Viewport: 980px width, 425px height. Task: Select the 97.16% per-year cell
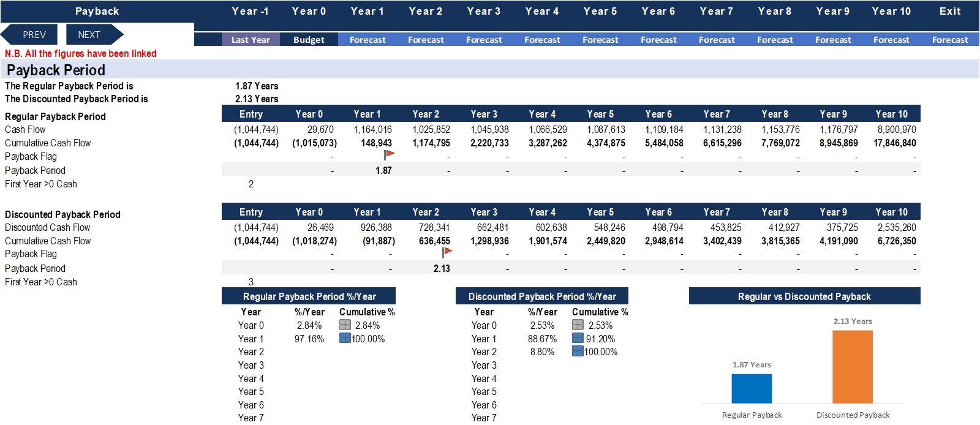[x=309, y=339]
